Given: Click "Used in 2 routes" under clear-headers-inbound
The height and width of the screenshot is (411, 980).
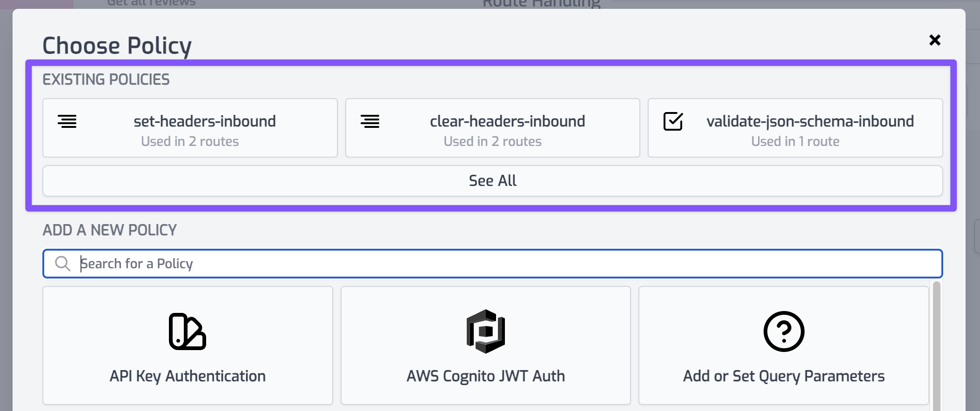Looking at the screenshot, I should (493, 141).
